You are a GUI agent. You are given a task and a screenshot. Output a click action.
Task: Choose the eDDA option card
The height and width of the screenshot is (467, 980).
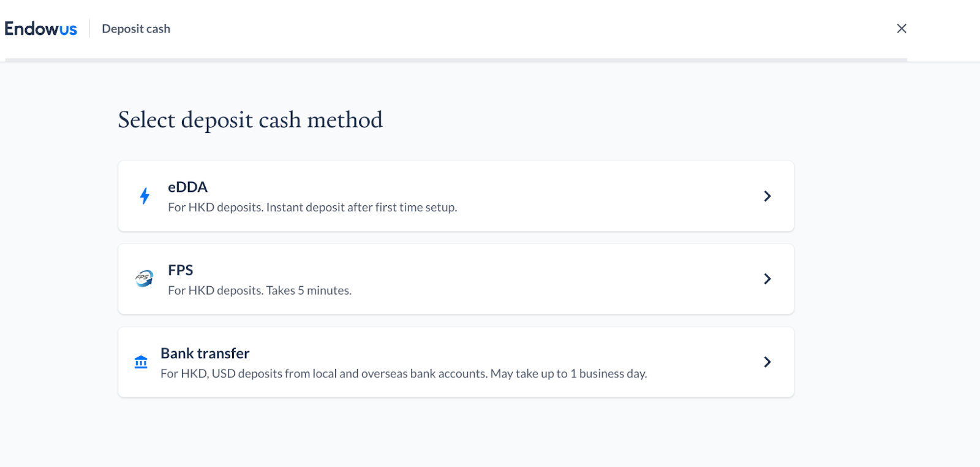point(456,196)
